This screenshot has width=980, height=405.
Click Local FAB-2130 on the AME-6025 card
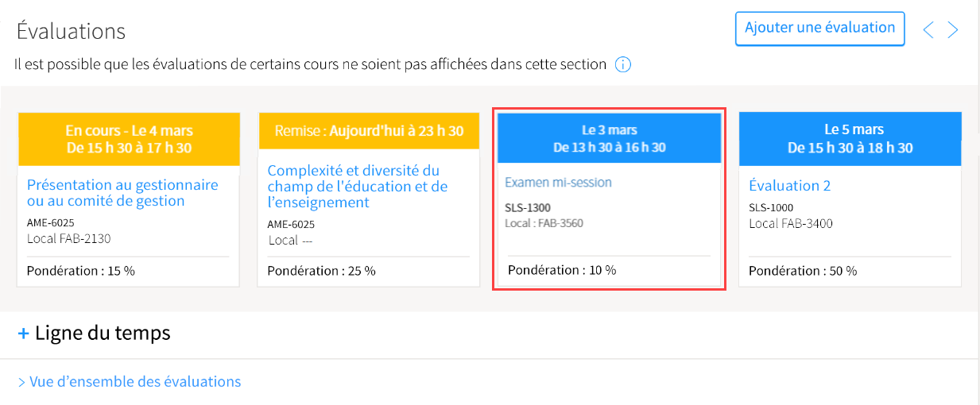[x=69, y=238]
